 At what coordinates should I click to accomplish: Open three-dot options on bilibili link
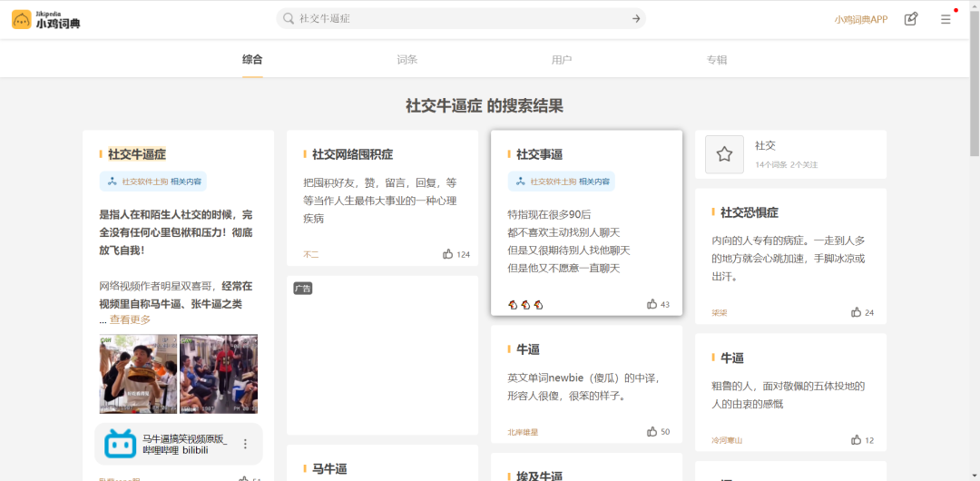(x=245, y=444)
